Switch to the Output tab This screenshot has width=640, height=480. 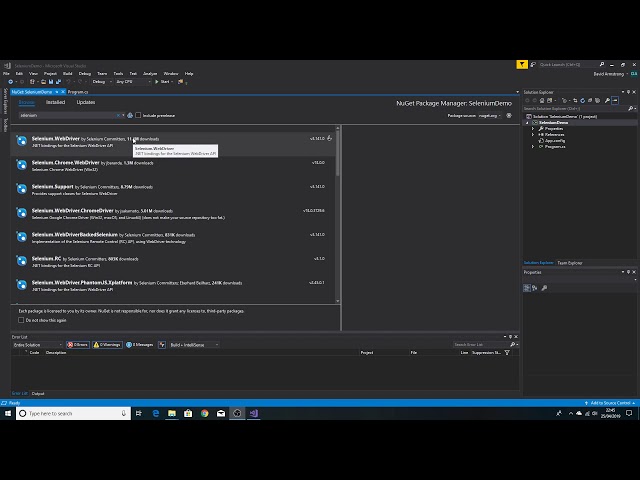click(x=38, y=394)
